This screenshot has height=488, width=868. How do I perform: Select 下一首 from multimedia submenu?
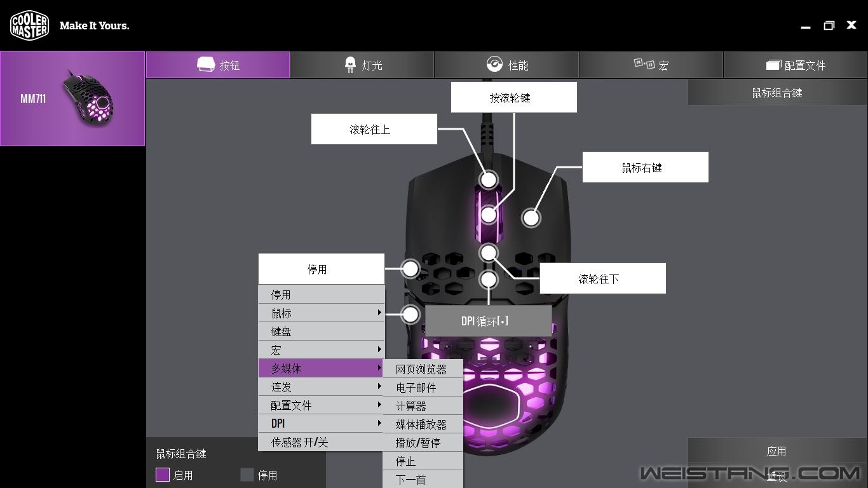[423, 479]
